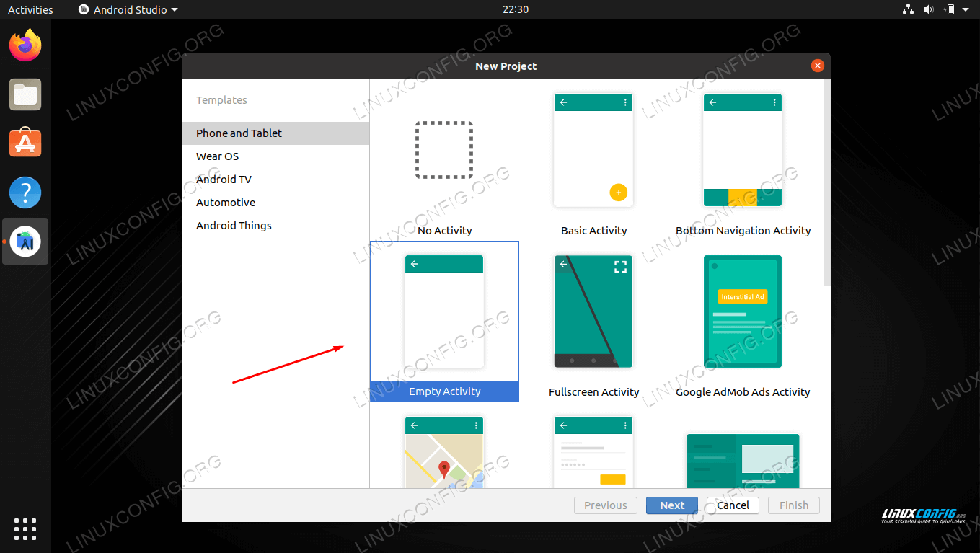Click the Fullscreen Activity label

pyautogui.click(x=594, y=392)
